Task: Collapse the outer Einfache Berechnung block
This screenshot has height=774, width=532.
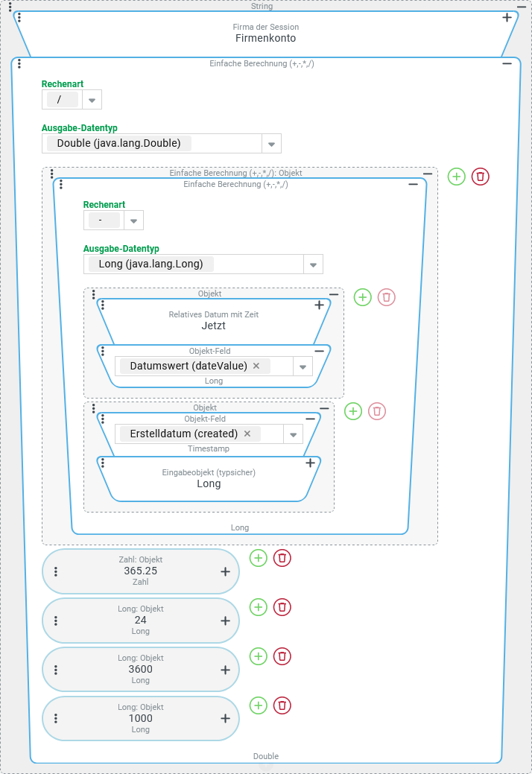Action: [507, 64]
